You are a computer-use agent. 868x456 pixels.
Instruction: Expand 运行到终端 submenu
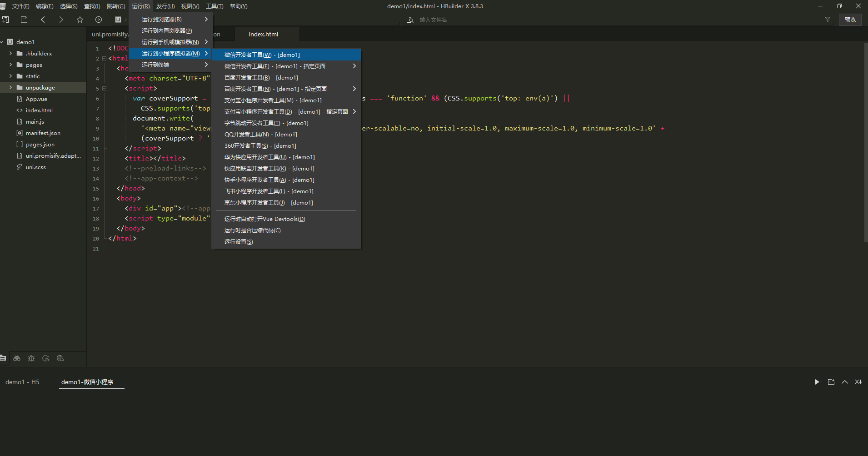pyautogui.click(x=171, y=65)
